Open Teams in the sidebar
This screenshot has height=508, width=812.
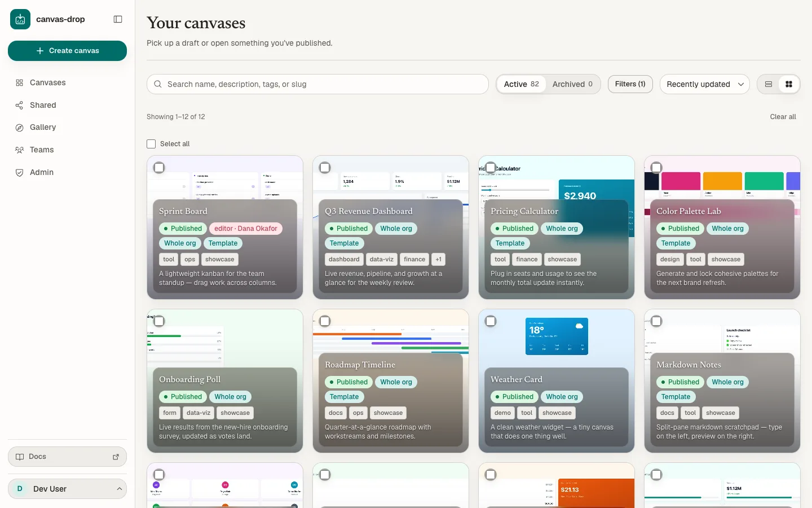pyautogui.click(x=67, y=150)
